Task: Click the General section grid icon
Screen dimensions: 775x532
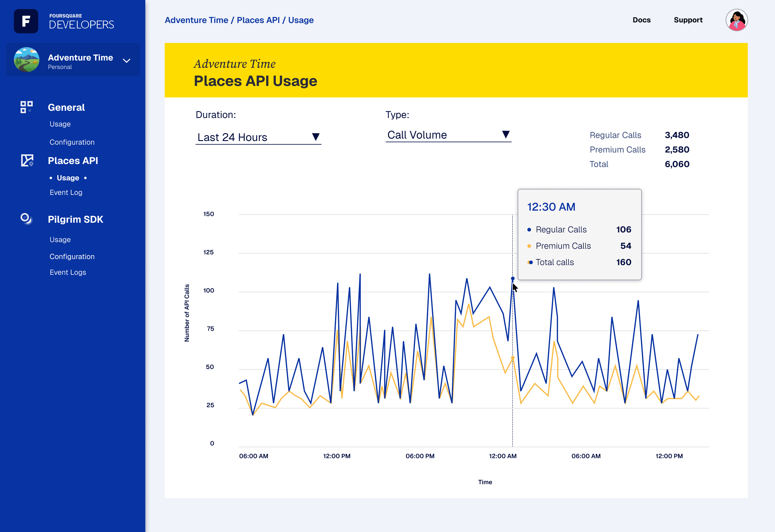Action: tap(27, 107)
